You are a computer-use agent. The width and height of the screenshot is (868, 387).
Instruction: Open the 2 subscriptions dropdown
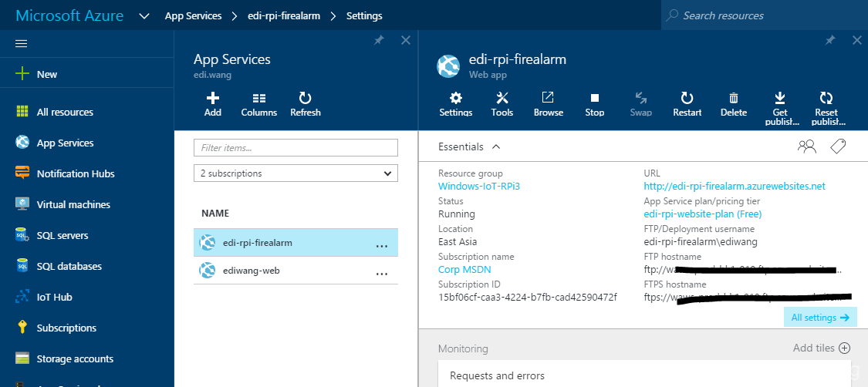[x=296, y=173]
